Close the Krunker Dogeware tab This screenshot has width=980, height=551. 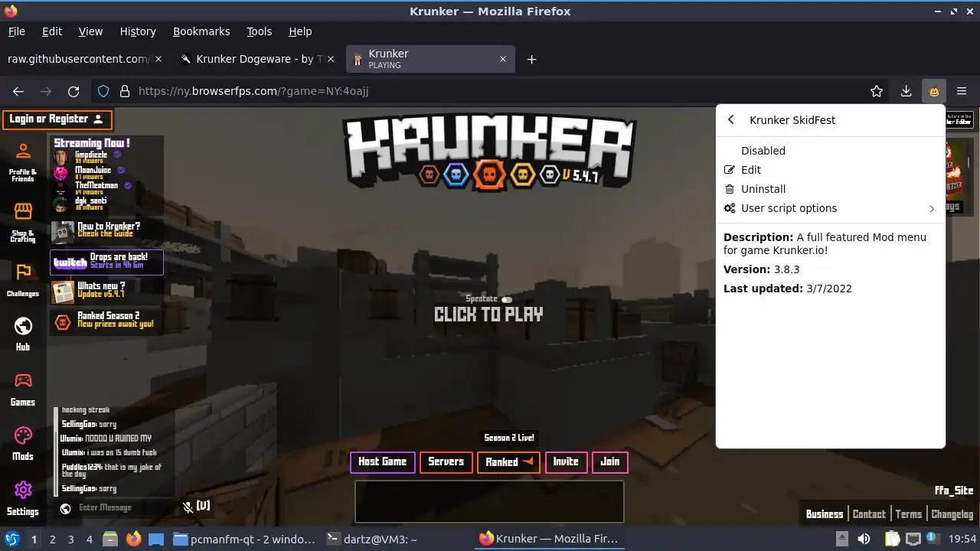(x=330, y=59)
